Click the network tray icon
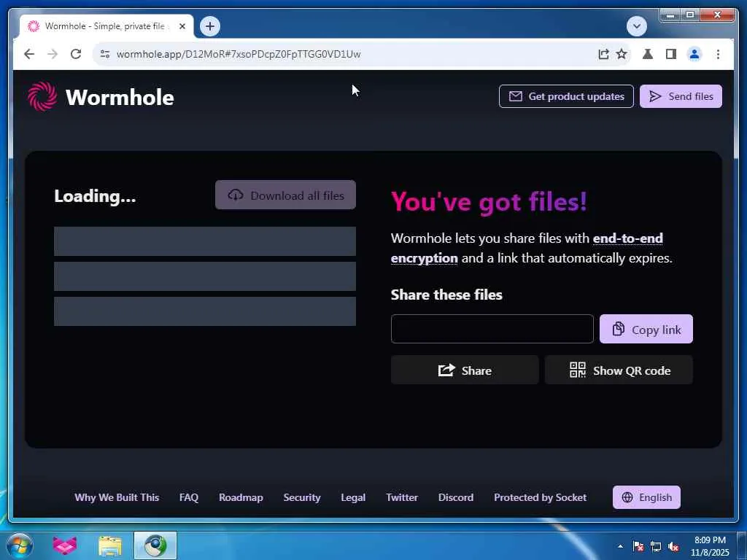 pos(656,546)
